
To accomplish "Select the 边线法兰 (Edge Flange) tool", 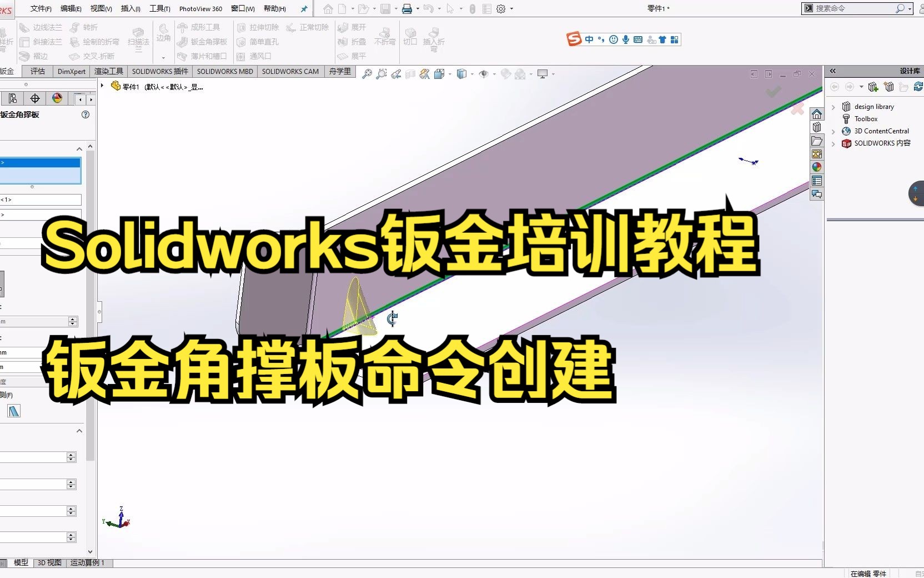I will [46, 27].
